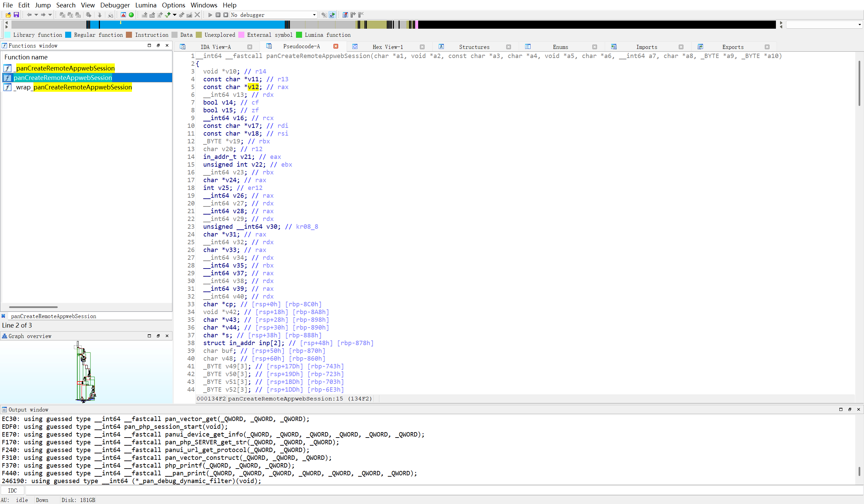This screenshot has height=504, width=864.
Task: Float the Graph overview panel
Action: [158, 336]
